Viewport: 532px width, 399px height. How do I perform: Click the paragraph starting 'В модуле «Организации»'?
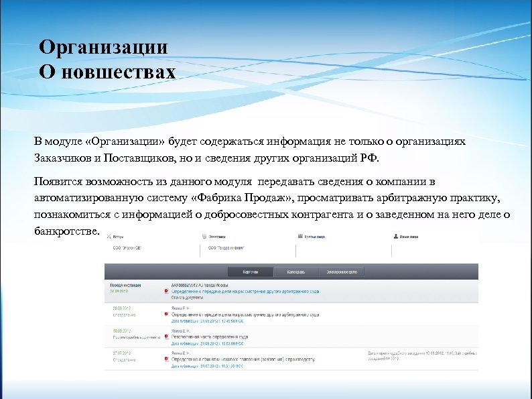(250, 150)
